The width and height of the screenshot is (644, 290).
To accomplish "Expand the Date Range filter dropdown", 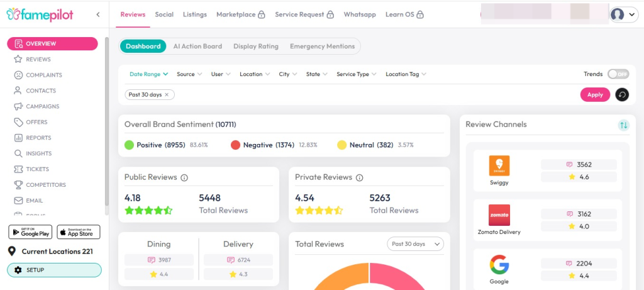I will click(x=149, y=74).
